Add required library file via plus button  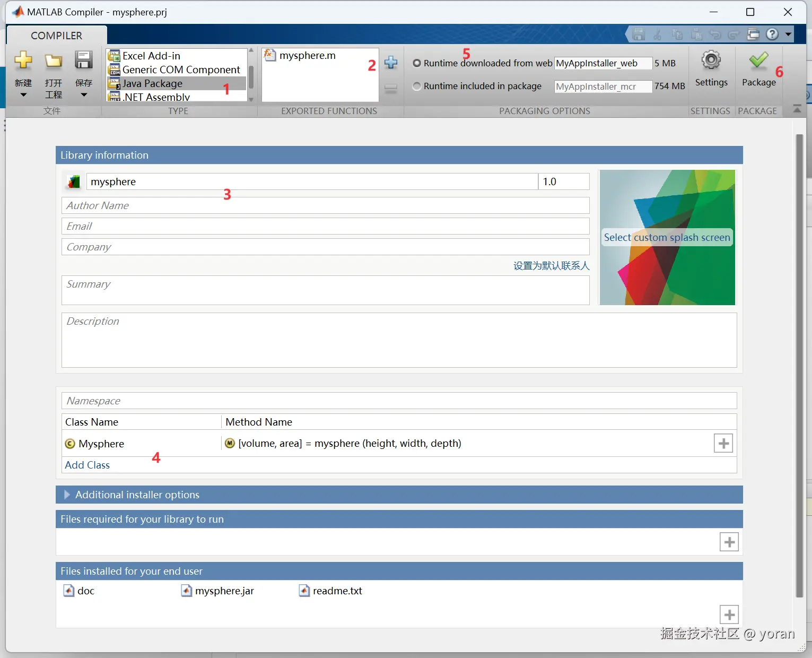(x=729, y=542)
